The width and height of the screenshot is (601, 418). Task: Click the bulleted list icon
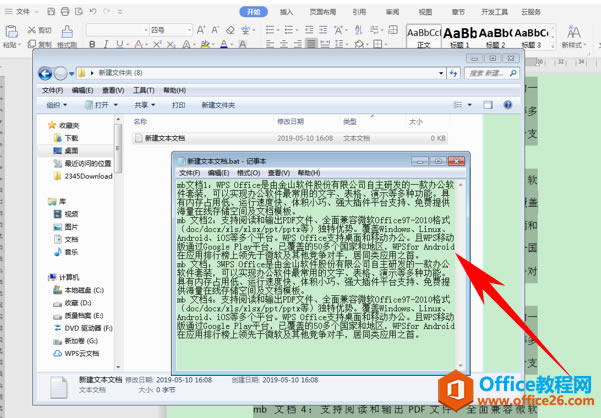pos(270,30)
